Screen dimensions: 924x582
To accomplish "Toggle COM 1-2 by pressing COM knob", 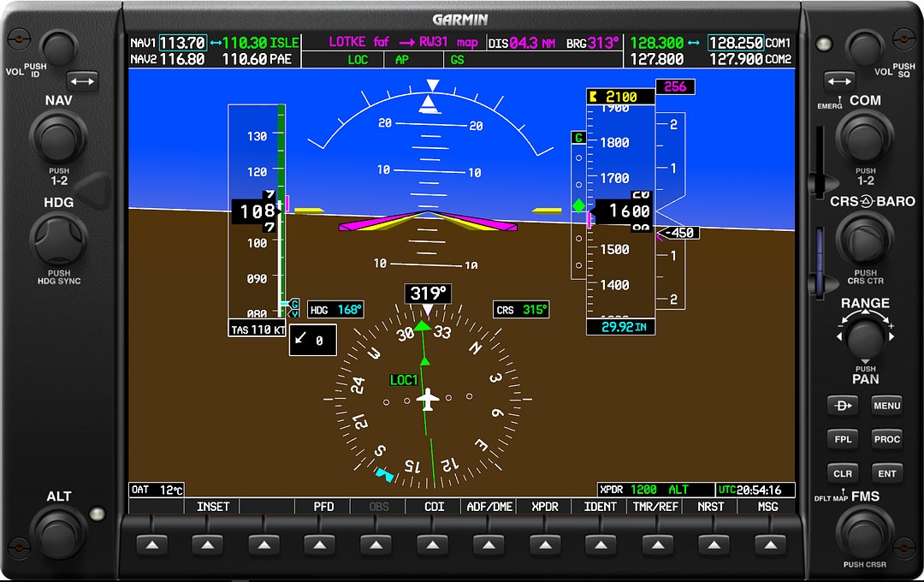I will 865,137.
